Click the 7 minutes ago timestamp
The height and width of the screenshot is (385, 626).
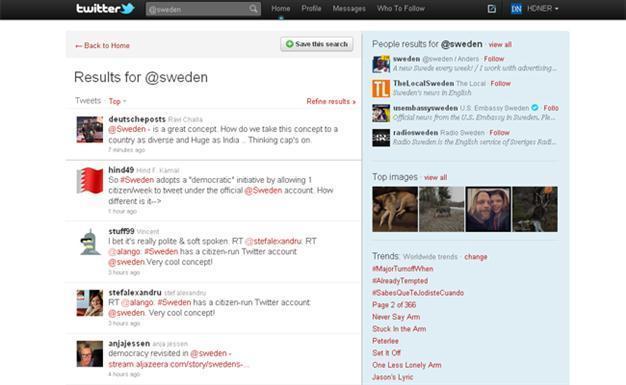tap(127, 150)
